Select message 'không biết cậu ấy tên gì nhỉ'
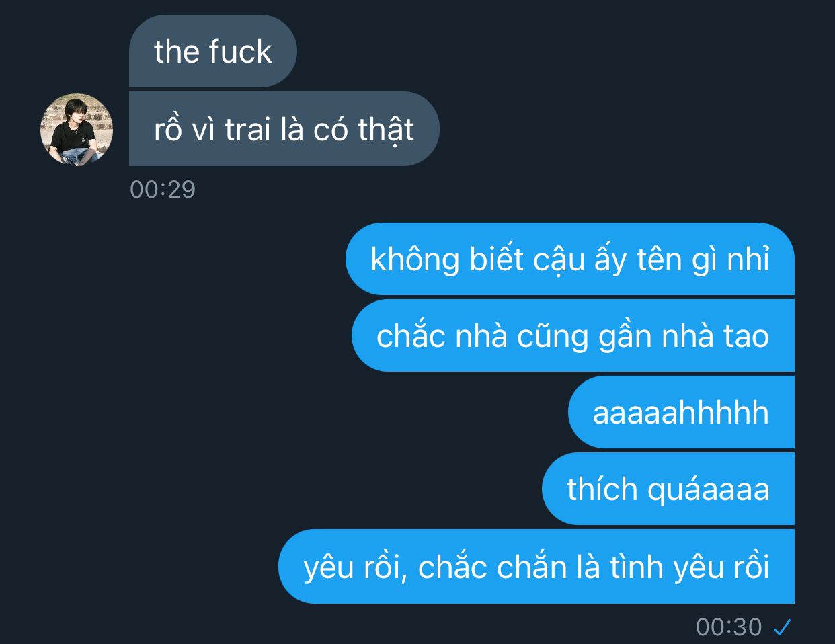The width and height of the screenshot is (835, 644). pyautogui.click(x=570, y=259)
